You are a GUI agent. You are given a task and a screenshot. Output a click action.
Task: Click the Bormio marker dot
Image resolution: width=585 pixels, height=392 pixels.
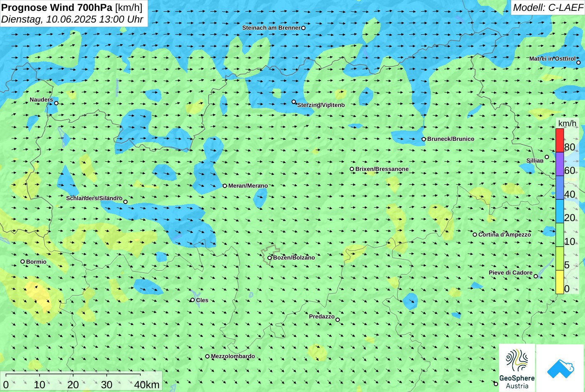coord(23,262)
